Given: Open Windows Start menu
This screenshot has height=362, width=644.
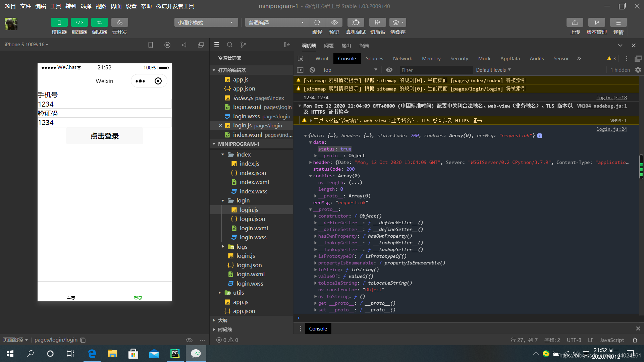Looking at the screenshot, I should pos(10,354).
